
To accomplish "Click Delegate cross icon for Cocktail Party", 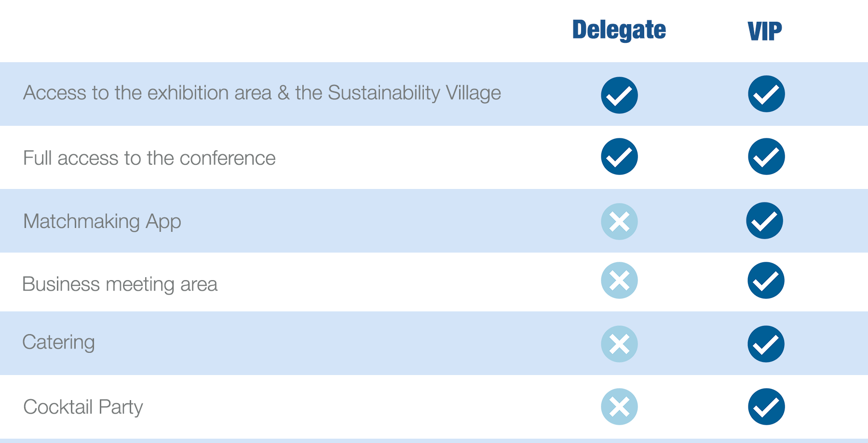I will pyautogui.click(x=619, y=407).
